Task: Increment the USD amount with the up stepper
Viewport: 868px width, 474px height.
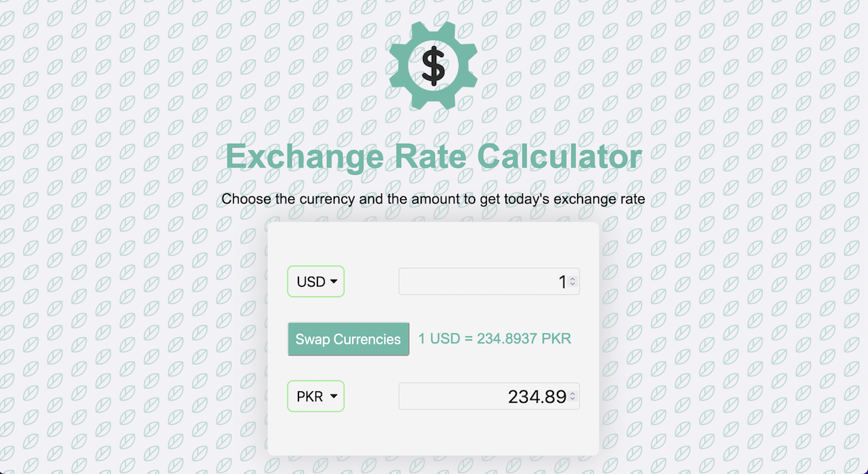Action: (x=573, y=277)
